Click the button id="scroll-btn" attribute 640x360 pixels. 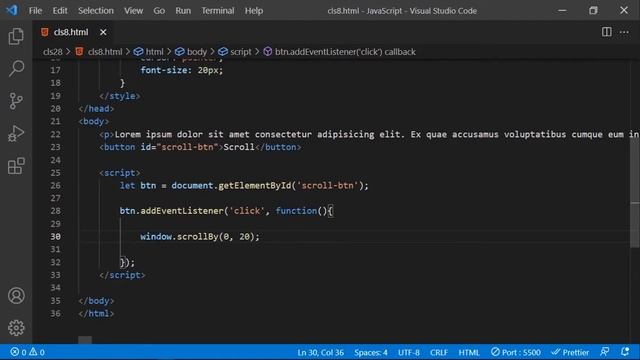179,147
